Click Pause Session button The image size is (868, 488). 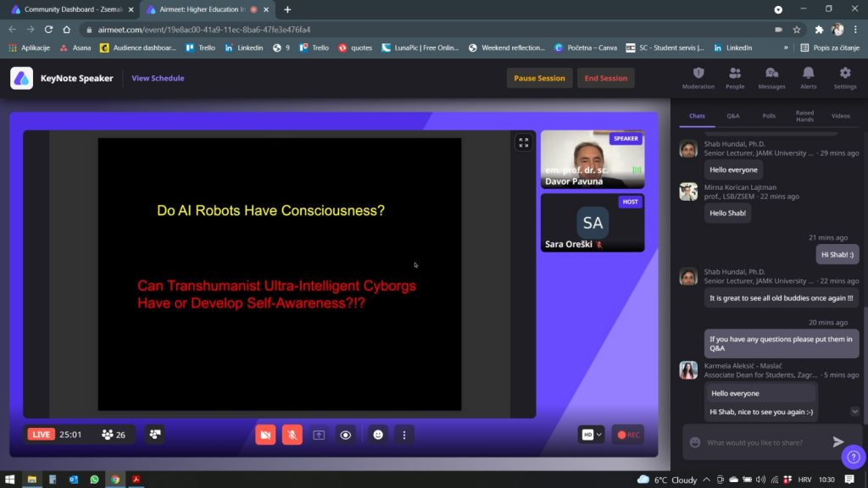click(x=539, y=78)
